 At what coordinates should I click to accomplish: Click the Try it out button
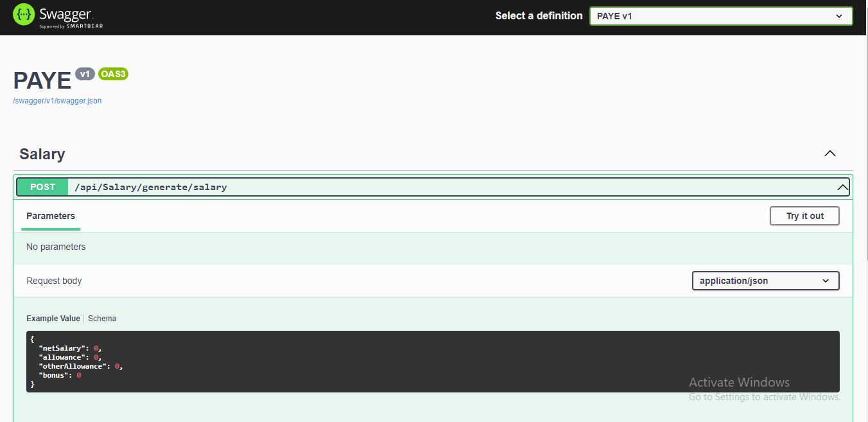pyautogui.click(x=804, y=216)
